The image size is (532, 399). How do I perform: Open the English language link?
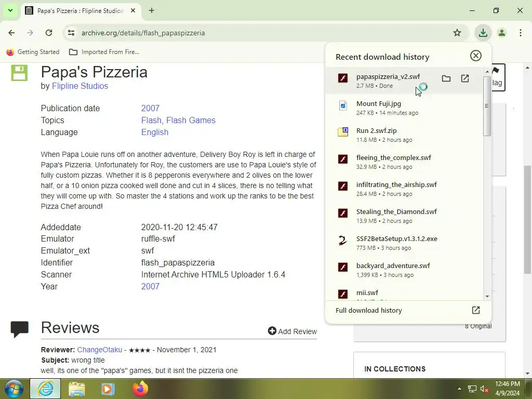[x=155, y=132]
